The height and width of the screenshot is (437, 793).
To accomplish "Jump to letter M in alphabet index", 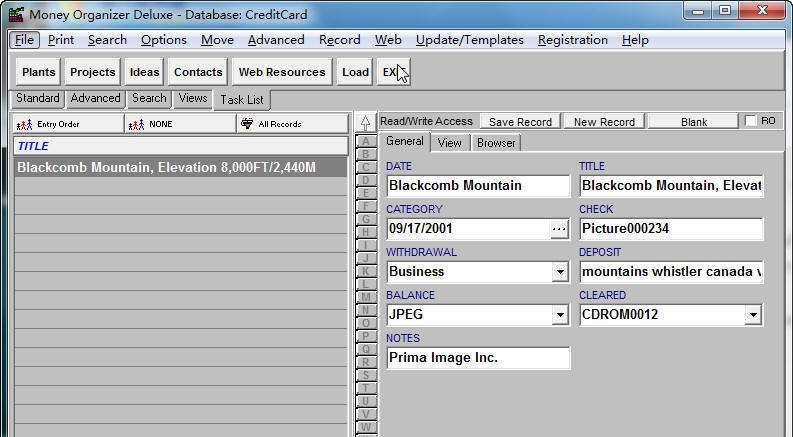I will tap(366, 297).
